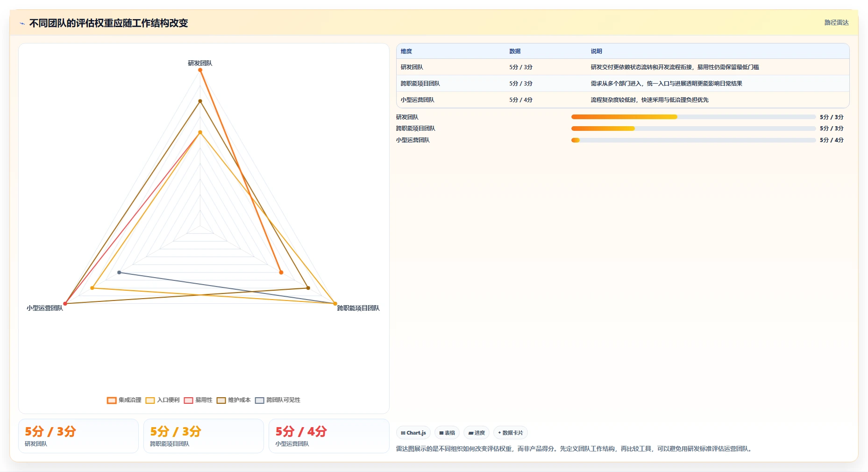Click the 研发团队 radar axis label
The image size is (868, 472).
point(200,63)
